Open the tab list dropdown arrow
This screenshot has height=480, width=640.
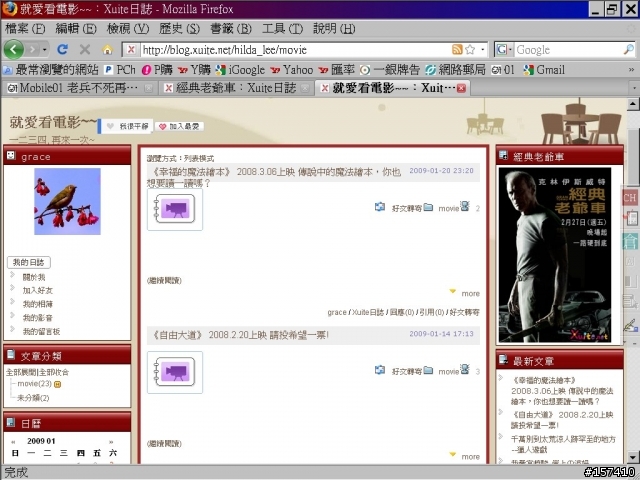tap(634, 88)
